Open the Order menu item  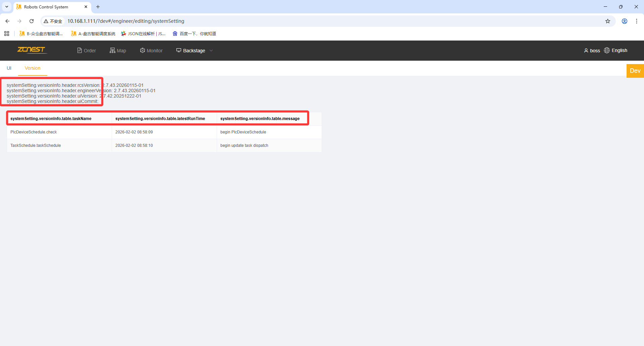coord(87,51)
